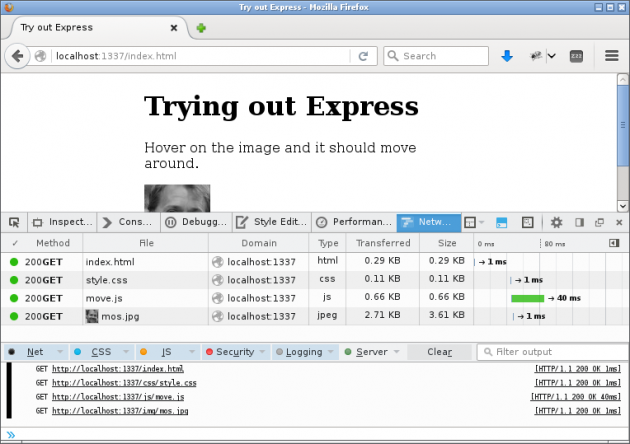The height and width of the screenshot is (444, 630).
Task: Toggle the Logging console filter
Action: [x=299, y=352]
